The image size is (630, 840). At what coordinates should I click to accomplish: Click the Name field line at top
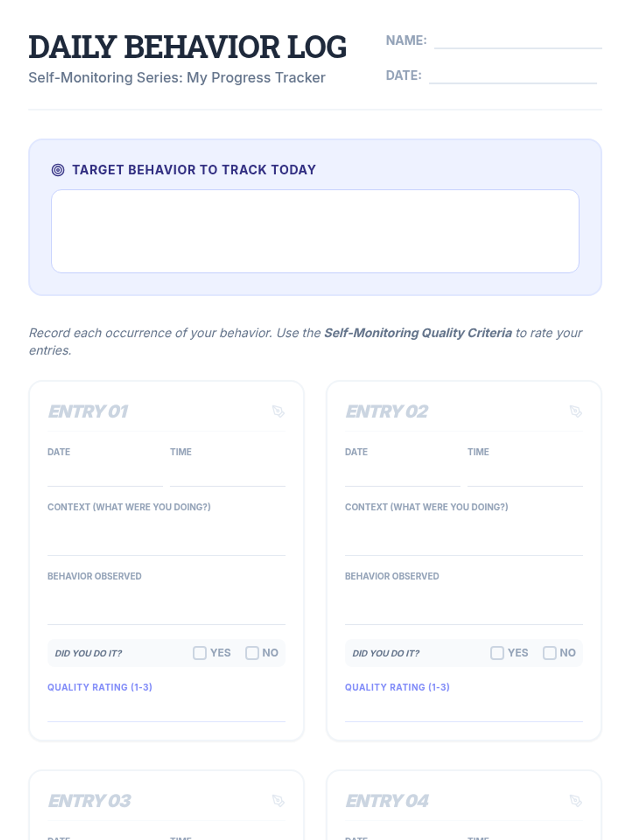coord(518,41)
